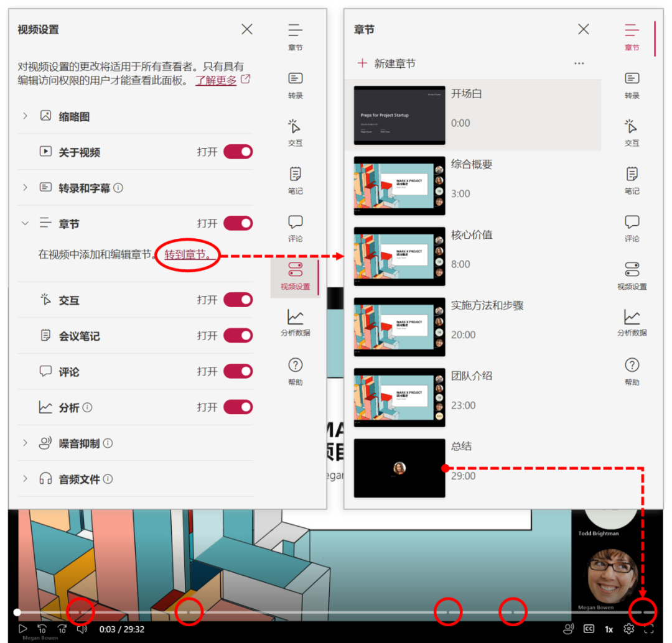Expand the 缩略图 section
The image size is (672, 643).
[x=25, y=116]
